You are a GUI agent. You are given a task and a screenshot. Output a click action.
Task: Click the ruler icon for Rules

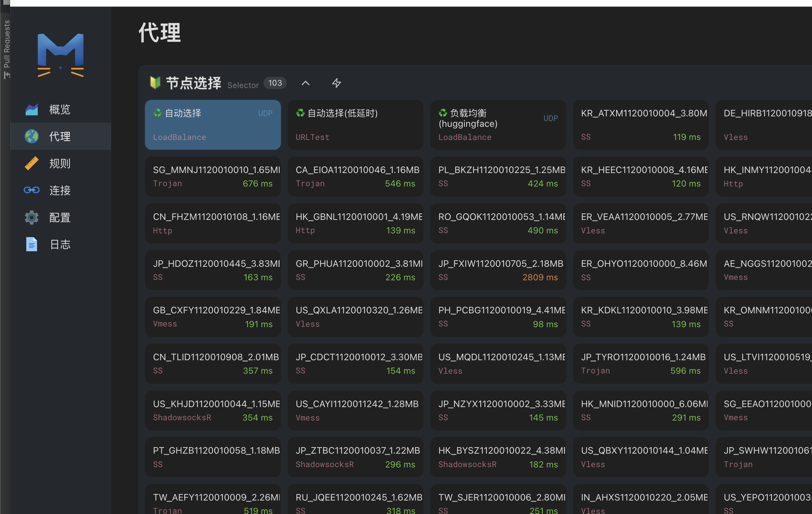coord(32,163)
